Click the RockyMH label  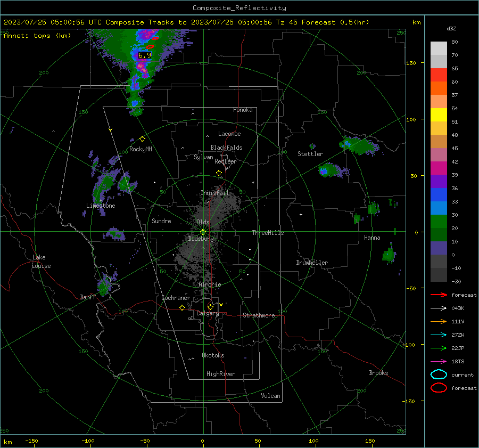coord(141,149)
